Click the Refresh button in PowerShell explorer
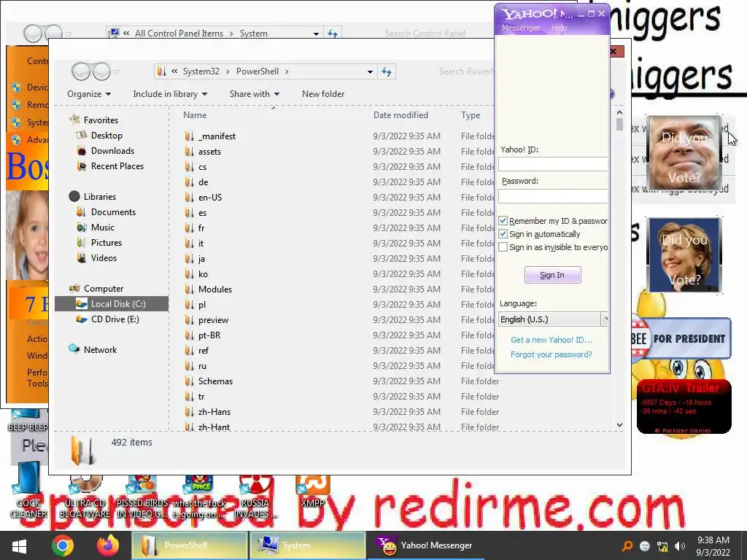This screenshot has width=747, height=560. click(x=387, y=71)
